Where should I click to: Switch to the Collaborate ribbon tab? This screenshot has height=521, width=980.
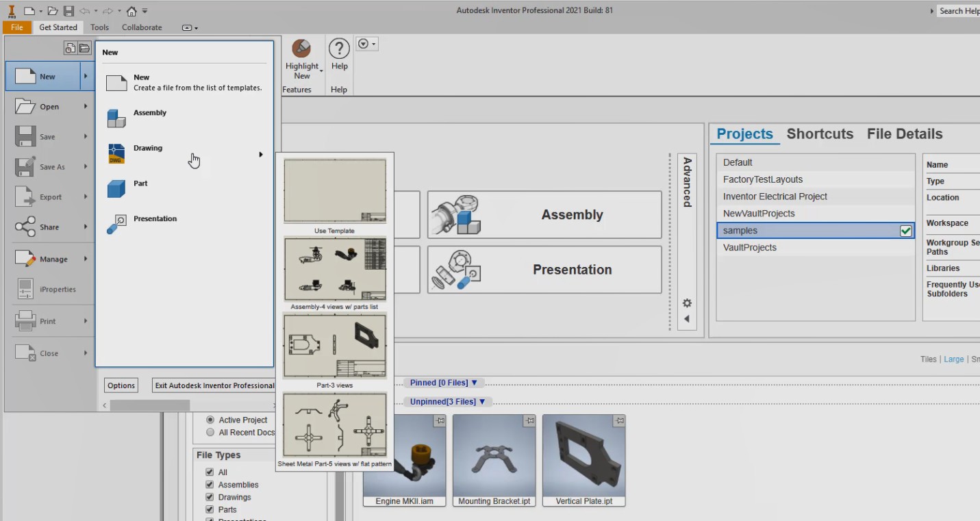142,27
